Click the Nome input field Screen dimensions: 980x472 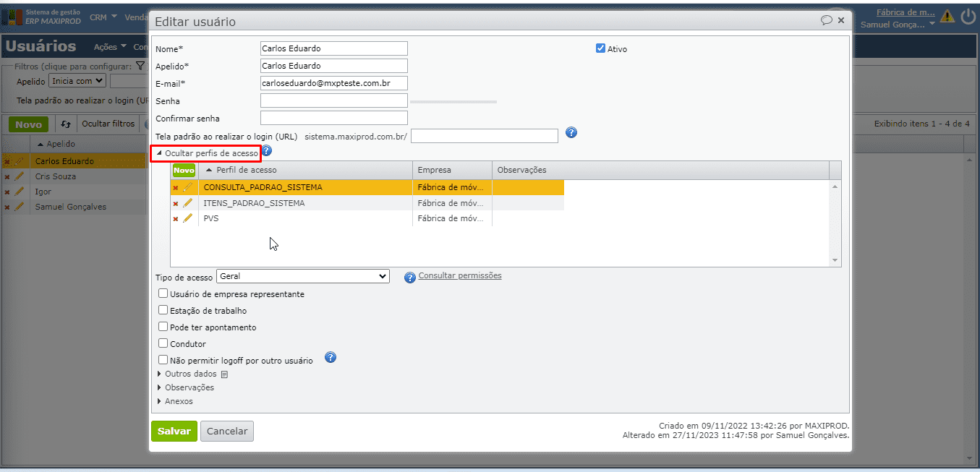coord(334,48)
